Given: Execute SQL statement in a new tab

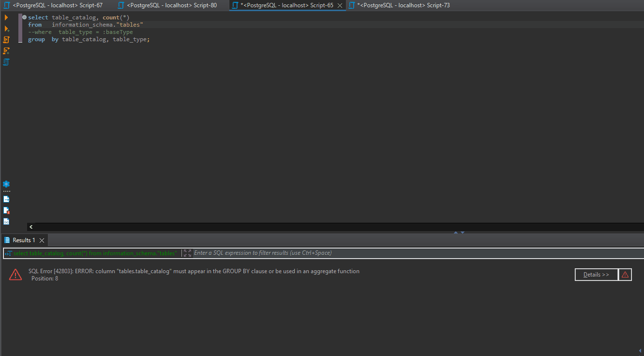Looking at the screenshot, I should pyautogui.click(x=6, y=29).
